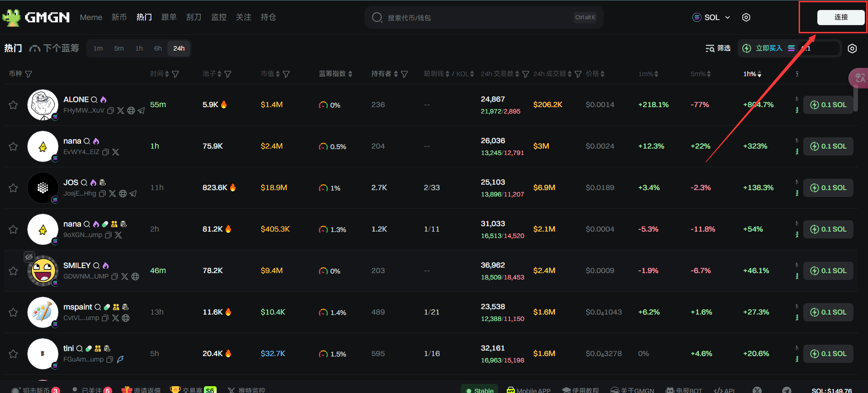Copy ALONE contract address icon
Image resolution: width=868 pixels, height=393 pixels.
coord(110,111)
